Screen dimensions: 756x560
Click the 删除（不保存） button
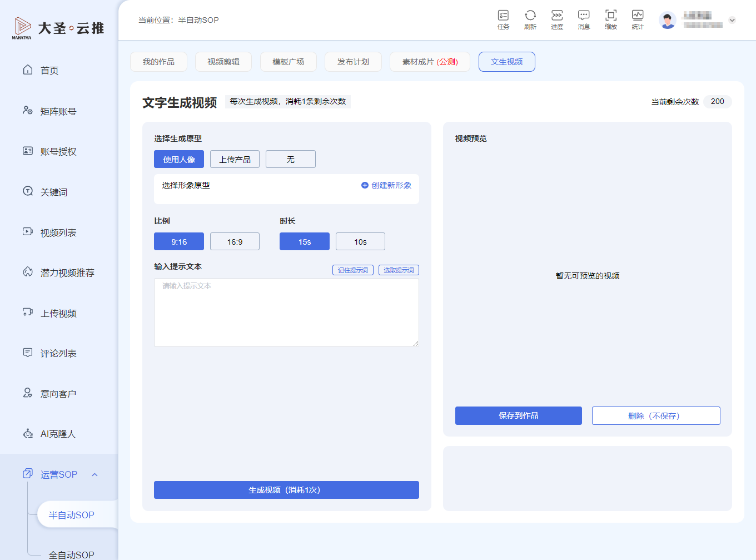pos(656,415)
